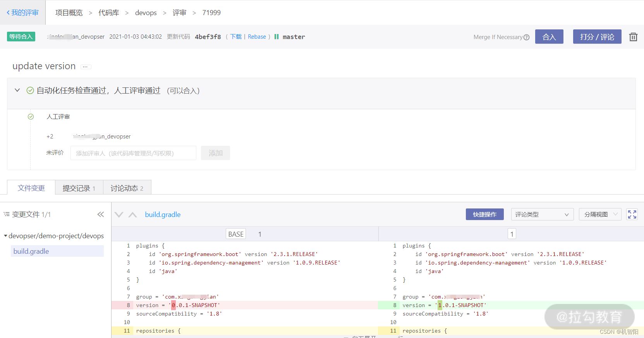Click BASE version button
The image size is (644, 338).
pyautogui.click(x=236, y=234)
